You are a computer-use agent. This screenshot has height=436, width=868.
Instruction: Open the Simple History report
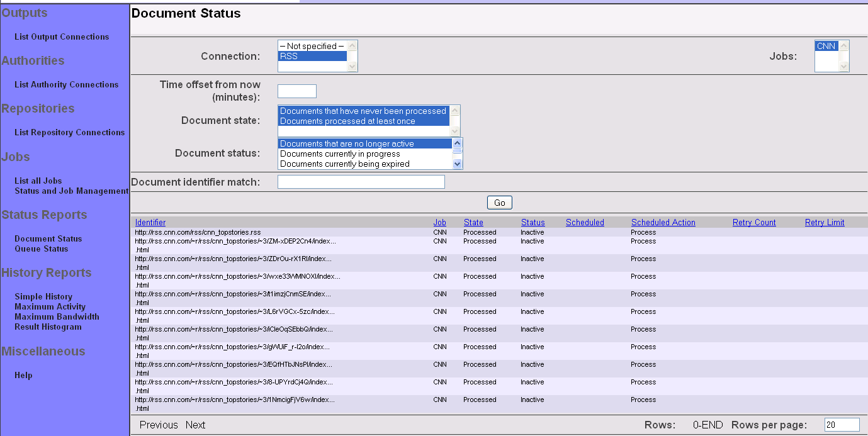click(43, 296)
